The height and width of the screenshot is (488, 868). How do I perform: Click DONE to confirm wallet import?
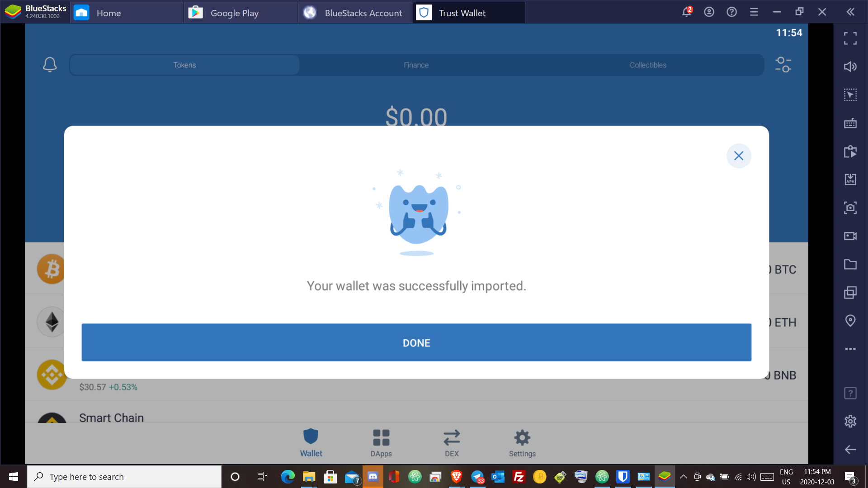click(x=416, y=342)
